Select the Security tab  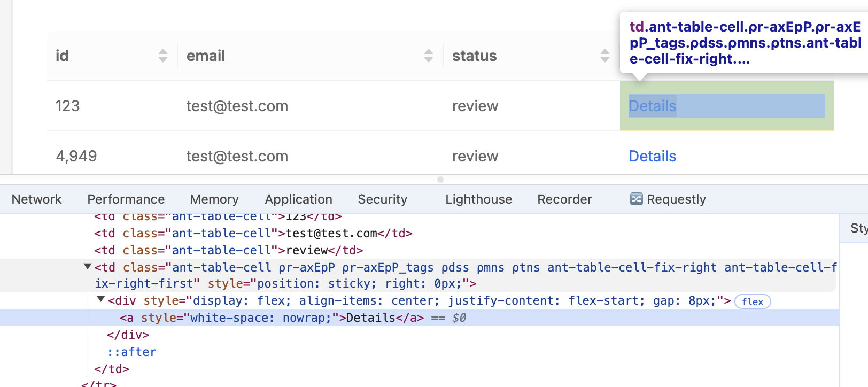pyautogui.click(x=382, y=199)
